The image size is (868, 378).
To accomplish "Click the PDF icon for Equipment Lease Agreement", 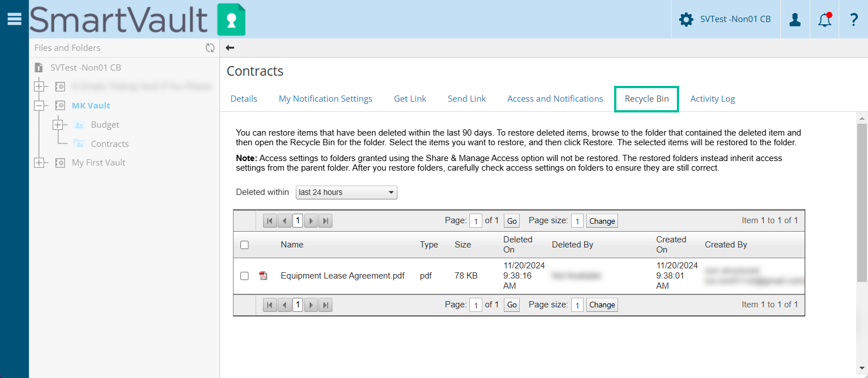I will 263,276.
